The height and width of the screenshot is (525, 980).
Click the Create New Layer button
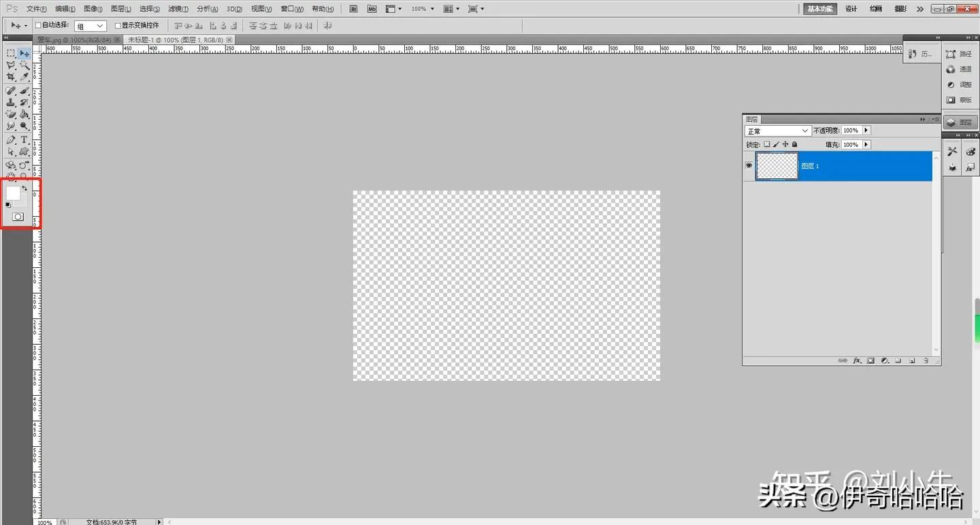coord(912,360)
